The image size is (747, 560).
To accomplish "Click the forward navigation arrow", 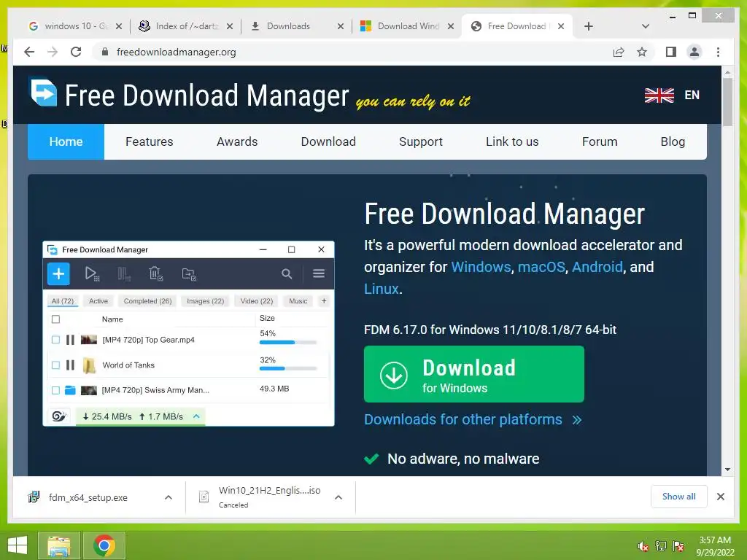I will pos(53,52).
